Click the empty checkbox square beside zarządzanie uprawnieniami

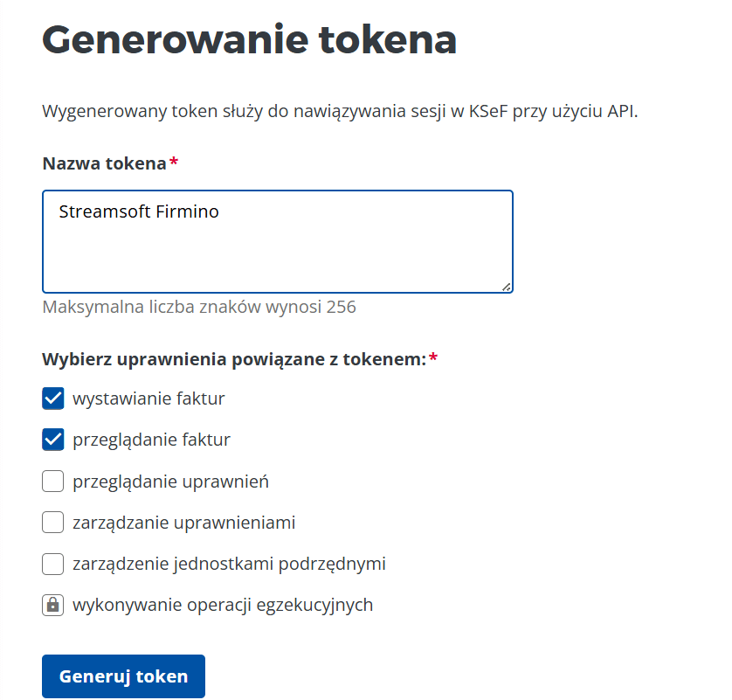coord(52,522)
